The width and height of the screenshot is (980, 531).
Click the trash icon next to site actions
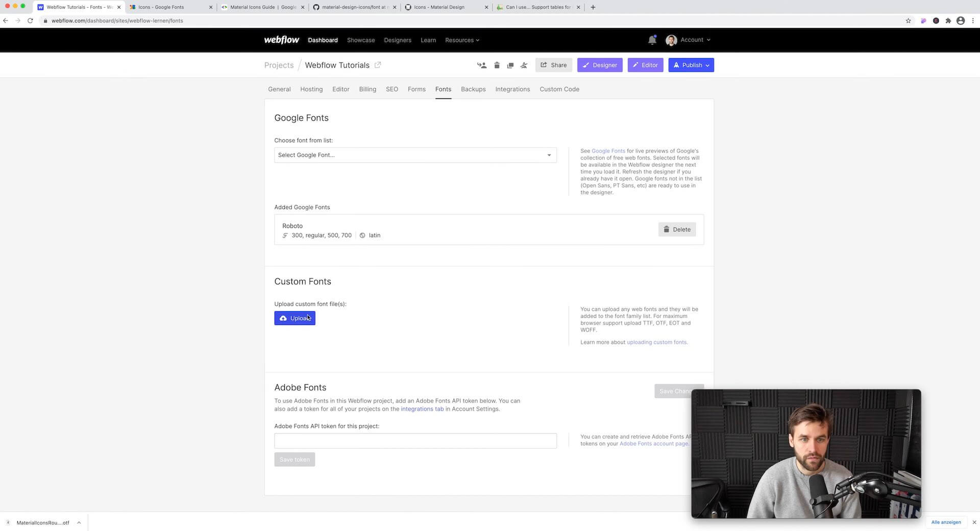tap(497, 65)
